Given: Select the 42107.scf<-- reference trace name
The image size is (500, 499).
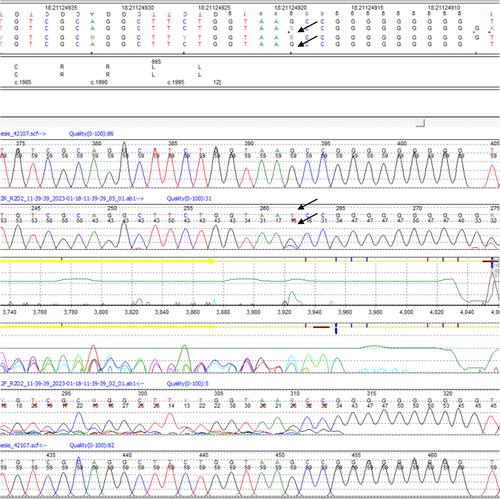Looking at the screenshot, I should point(23,445).
